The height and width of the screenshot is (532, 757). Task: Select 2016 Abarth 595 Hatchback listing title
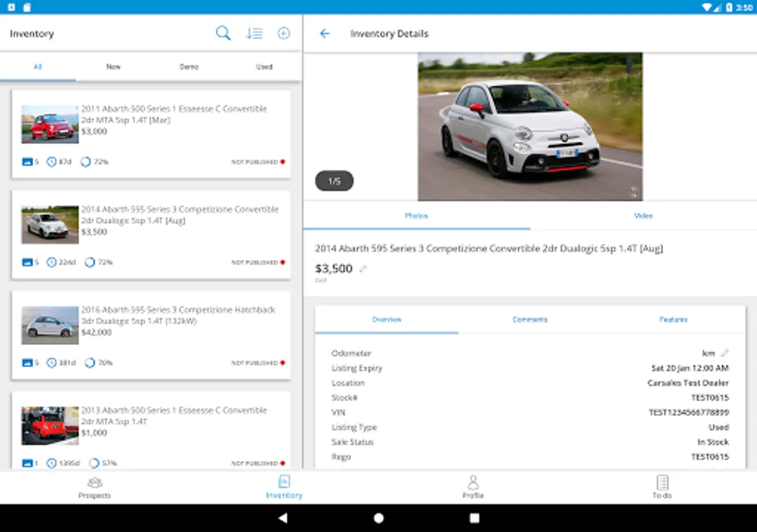(178, 316)
